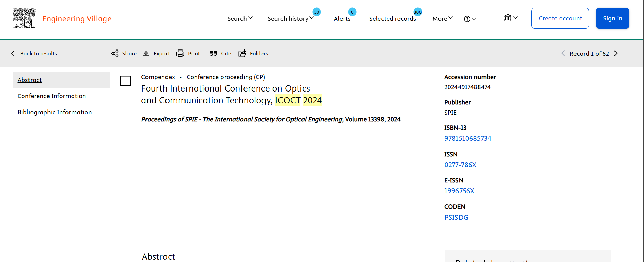
Task: Click the Selected records 300 badge
Action: point(418,12)
